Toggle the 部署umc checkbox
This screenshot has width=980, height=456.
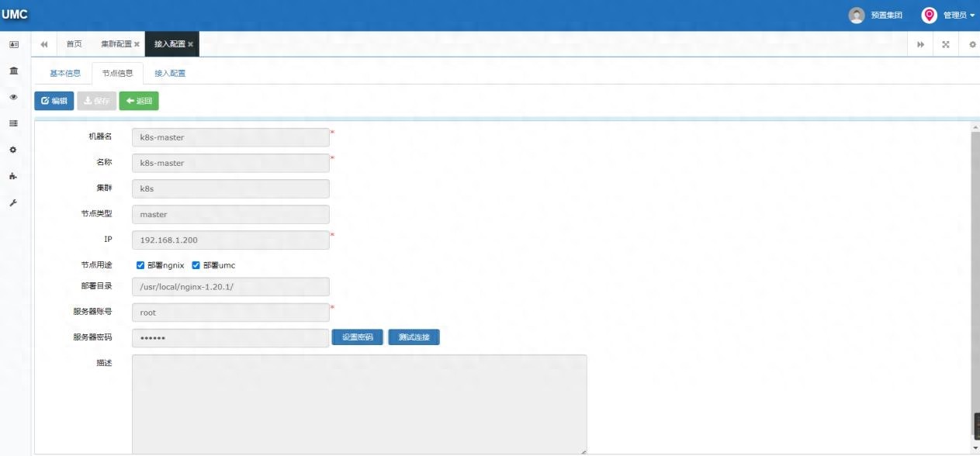pyautogui.click(x=196, y=265)
